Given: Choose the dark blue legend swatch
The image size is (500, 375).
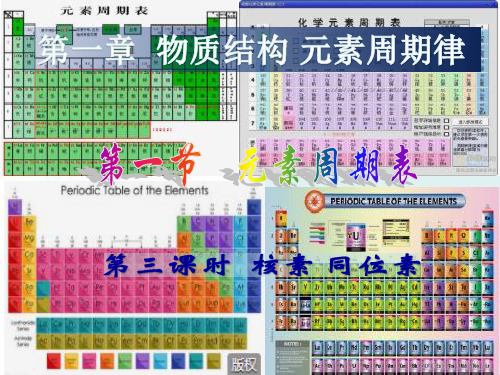Looking at the screenshot, I should (x=178, y=360).
